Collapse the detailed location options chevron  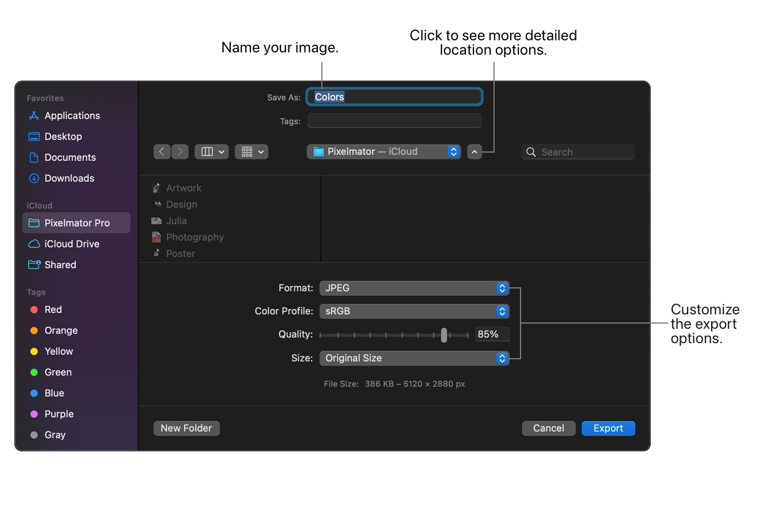tap(474, 152)
